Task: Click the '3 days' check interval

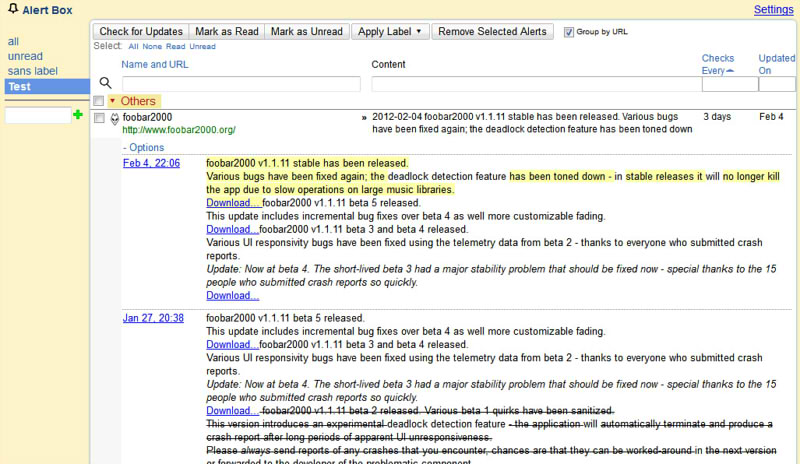Action: pyautogui.click(x=717, y=117)
